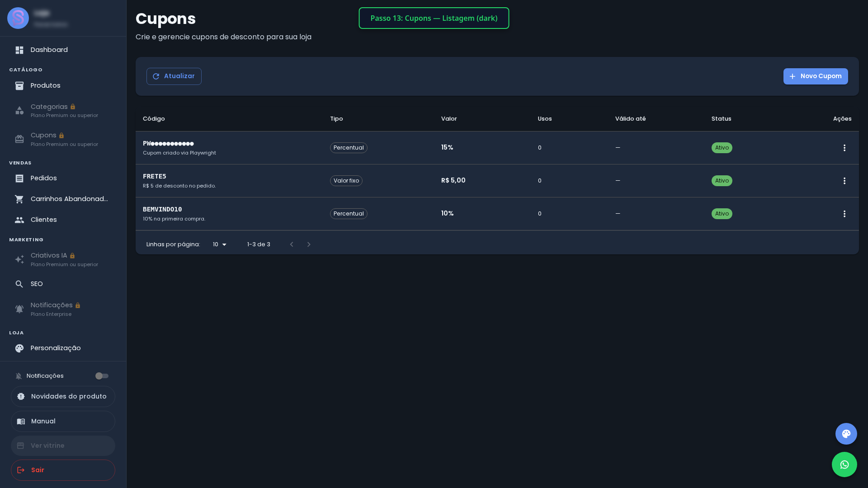Open locked Cupons sidebar item
Screen dimensions: 868x488
[x=63, y=140]
